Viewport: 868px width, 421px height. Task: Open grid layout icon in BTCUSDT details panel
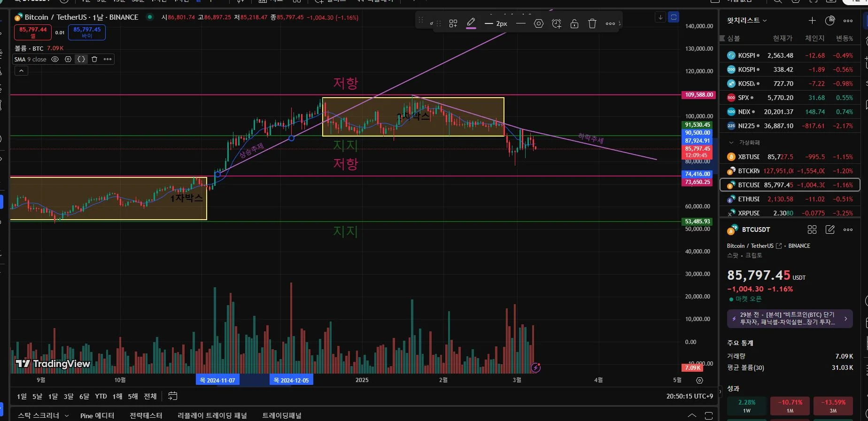[x=812, y=230]
